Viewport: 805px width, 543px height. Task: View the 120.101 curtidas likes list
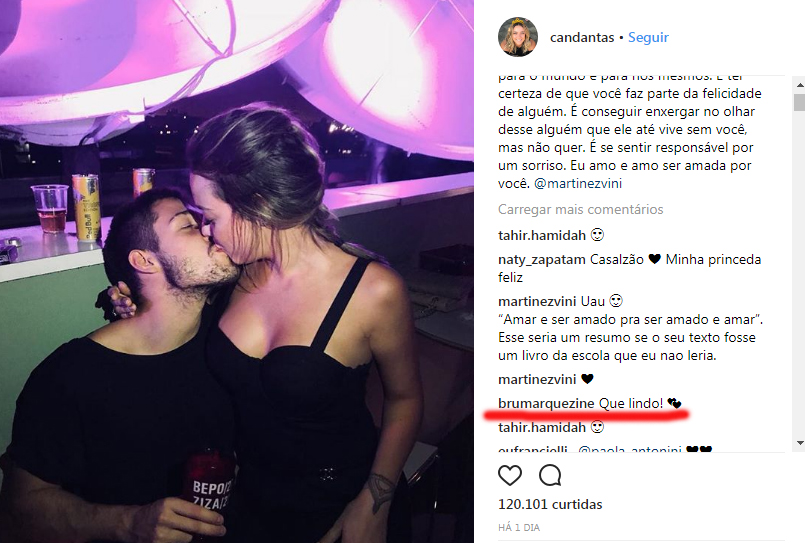(550, 505)
